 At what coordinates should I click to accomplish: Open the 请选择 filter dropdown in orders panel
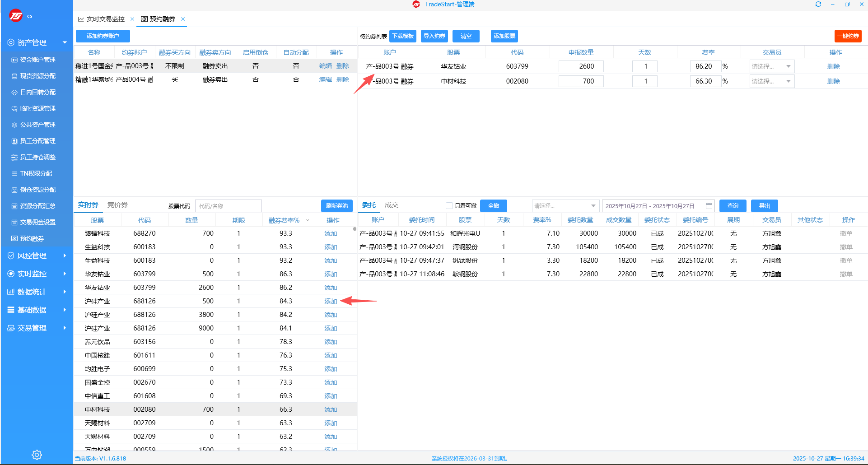pyautogui.click(x=565, y=206)
